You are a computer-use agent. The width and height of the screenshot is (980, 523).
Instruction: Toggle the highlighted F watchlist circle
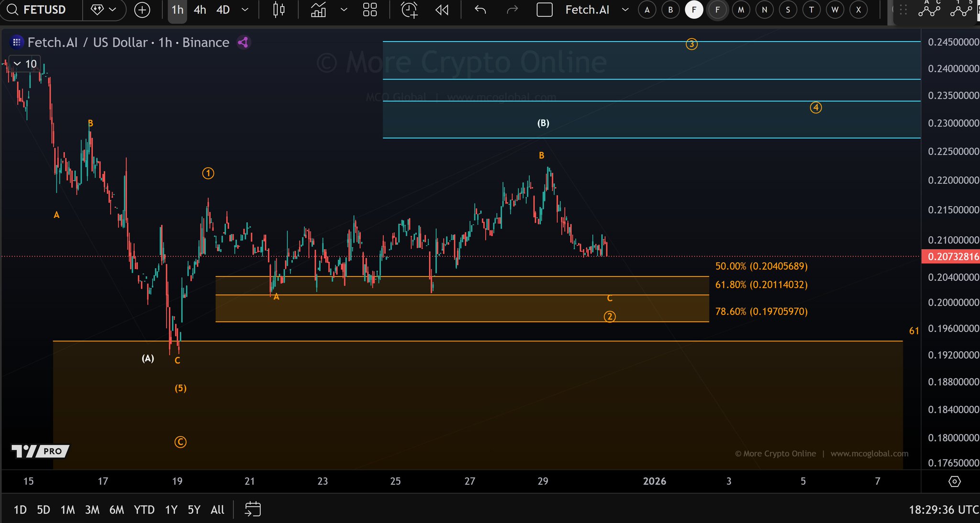pyautogui.click(x=694, y=10)
